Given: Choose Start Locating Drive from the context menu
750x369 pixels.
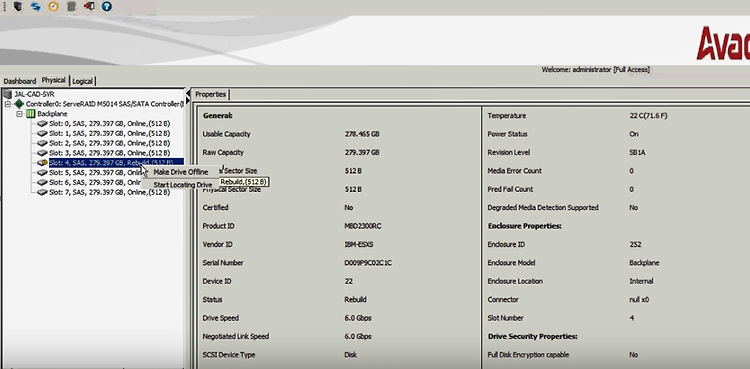Looking at the screenshot, I should pos(181,185).
